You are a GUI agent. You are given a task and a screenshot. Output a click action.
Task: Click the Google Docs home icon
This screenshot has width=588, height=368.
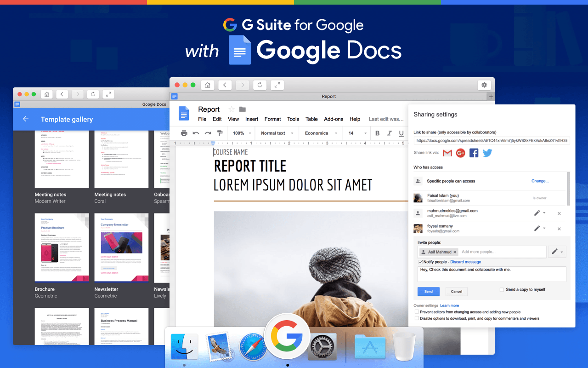(x=184, y=114)
